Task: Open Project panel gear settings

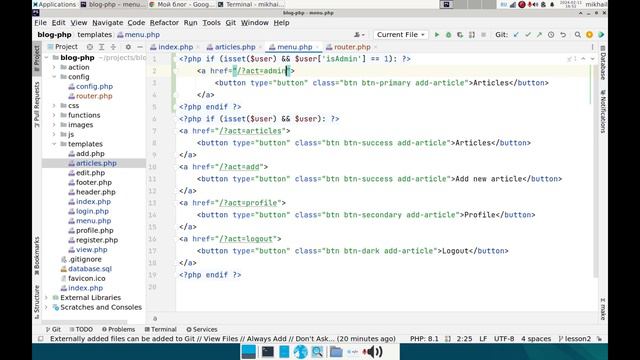Action: (x=128, y=47)
